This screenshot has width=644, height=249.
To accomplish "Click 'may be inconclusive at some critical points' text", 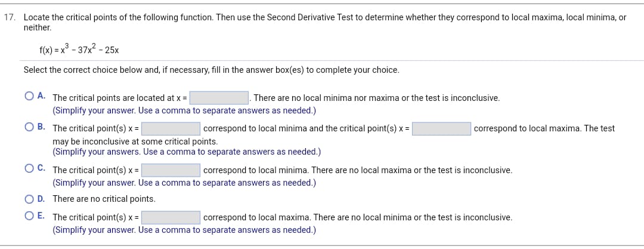I will click(x=135, y=142).
